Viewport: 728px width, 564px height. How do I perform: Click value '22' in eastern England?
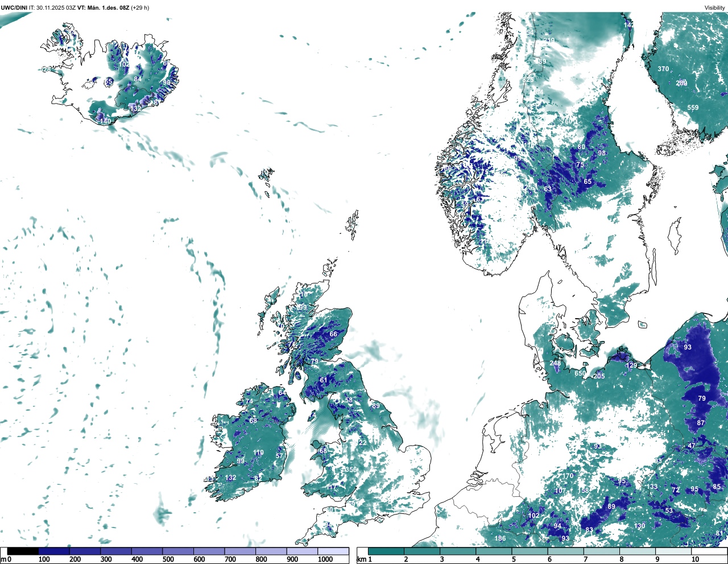[x=363, y=443]
